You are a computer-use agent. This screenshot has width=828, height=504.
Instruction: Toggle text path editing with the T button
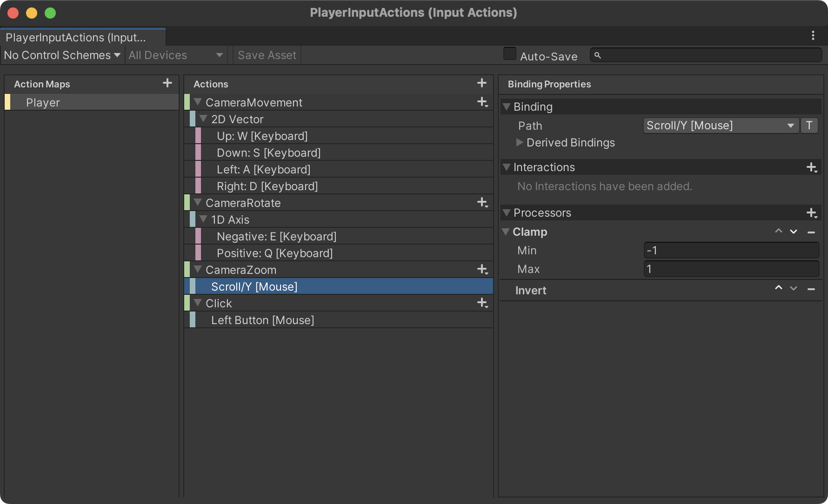809,126
